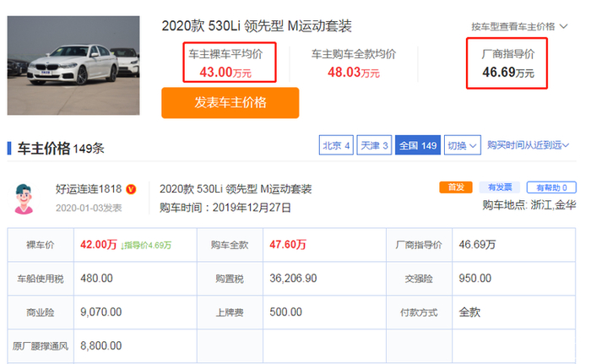This screenshot has height=364, width=591.
Task: Click the 原厂腰撑通风 label cell
Action: pos(41,346)
